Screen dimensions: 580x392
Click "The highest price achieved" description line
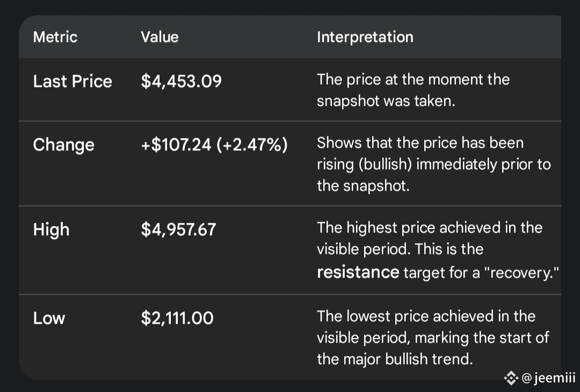(x=430, y=228)
